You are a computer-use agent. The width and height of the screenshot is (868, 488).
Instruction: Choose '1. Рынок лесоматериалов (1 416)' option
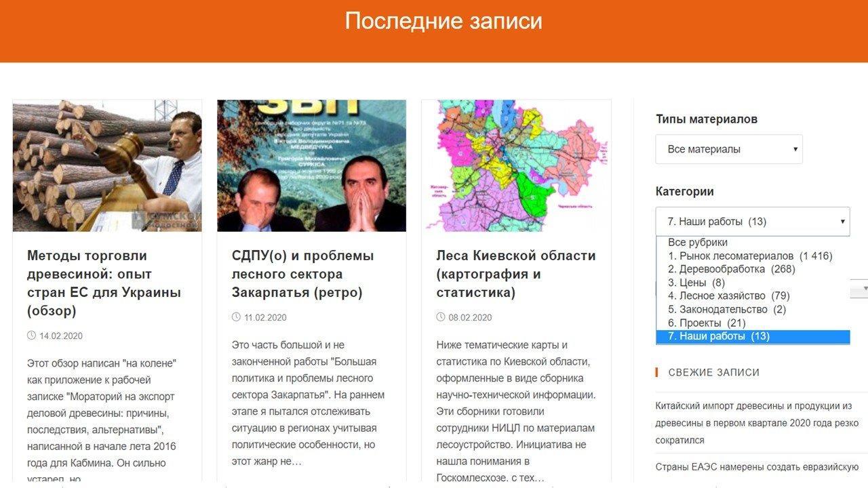tap(750, 256)
